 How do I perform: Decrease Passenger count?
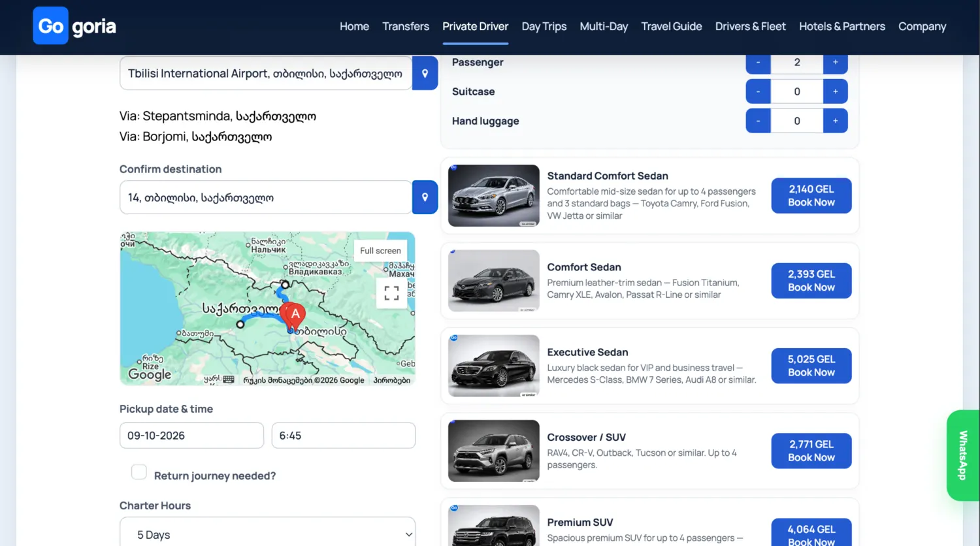(x=758, y=63)
